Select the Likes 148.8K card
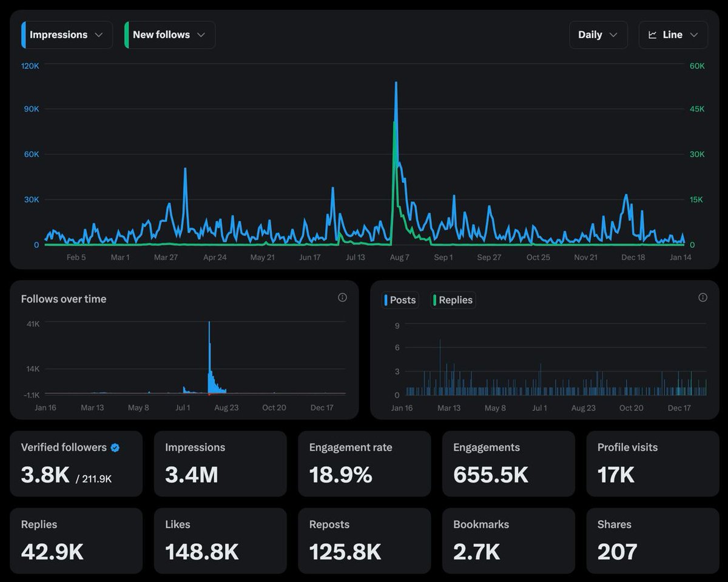The image size is (728, 582). click(220, 541)
